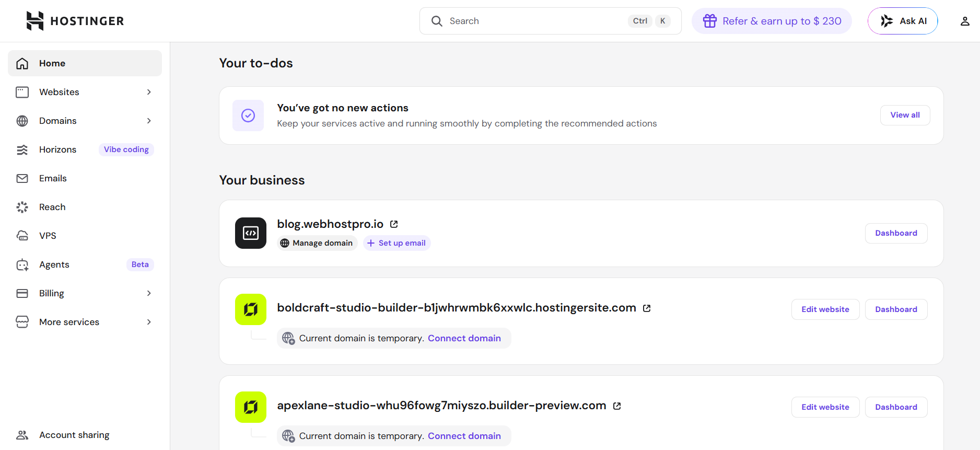Open Dashboard for boldcraft-studio site
Image resolution: width=980 pixels, height=450 pixels.
pyautogui.click(x=896, y=309)
